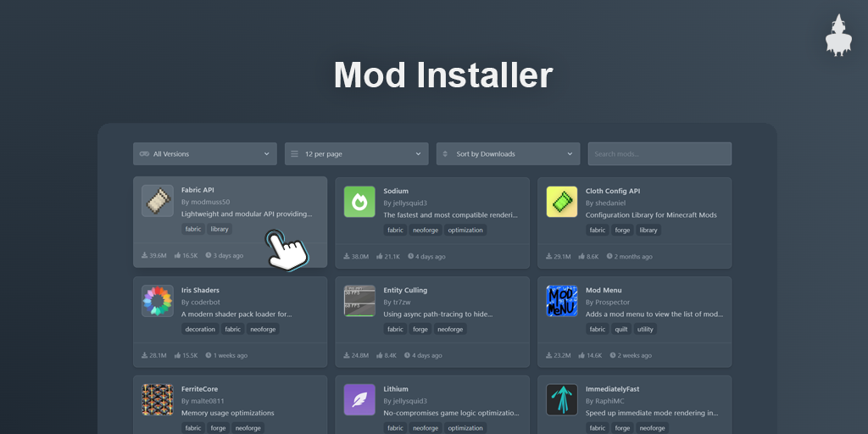Open the Sodium mod title
Screen dimensions: 868x434
coord(396,191)
